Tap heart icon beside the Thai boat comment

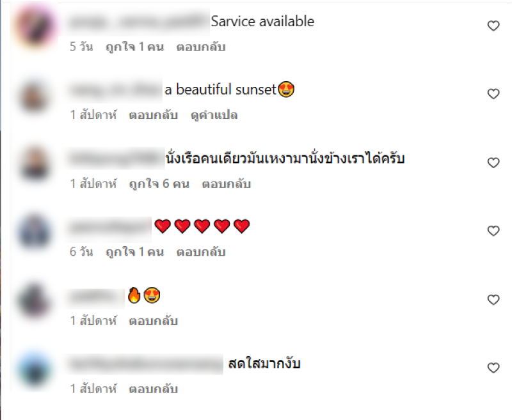pos(493,163)
